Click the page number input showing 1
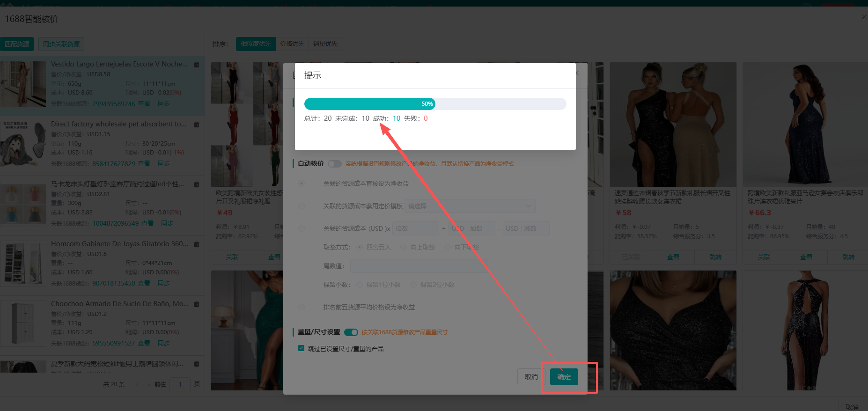 180,384
